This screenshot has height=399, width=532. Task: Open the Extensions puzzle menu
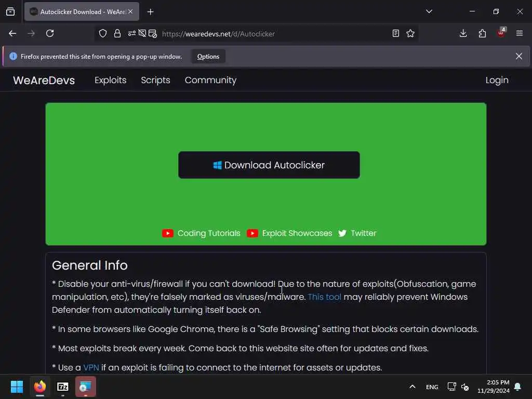[x=482, y=33]
